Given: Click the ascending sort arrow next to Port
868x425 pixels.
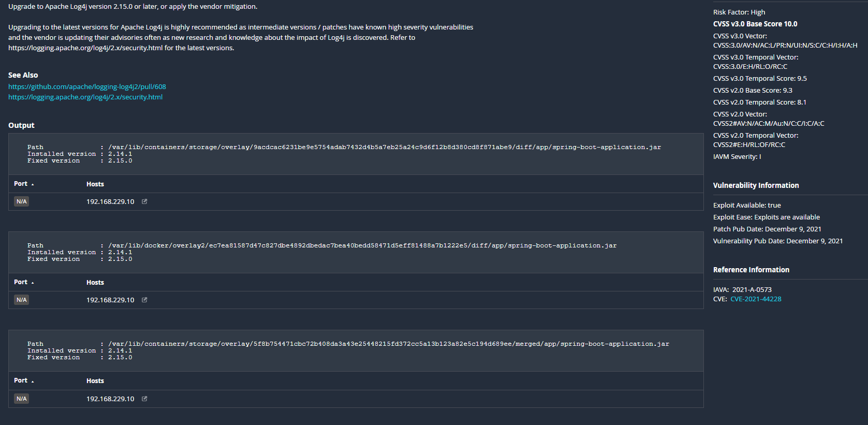Looking at the screenshot, I should click(x=32, y=184).
